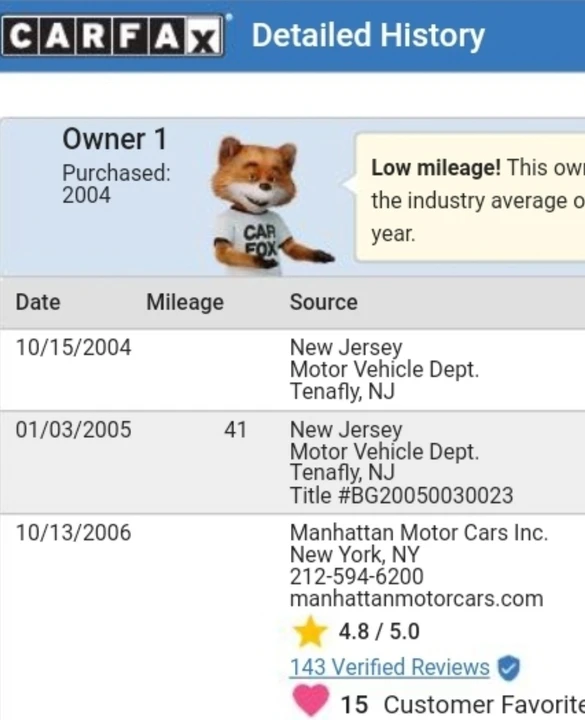Select the Date column header
Image resolution: width=585 pixels, height=720 pixels.
pos(38,303)
